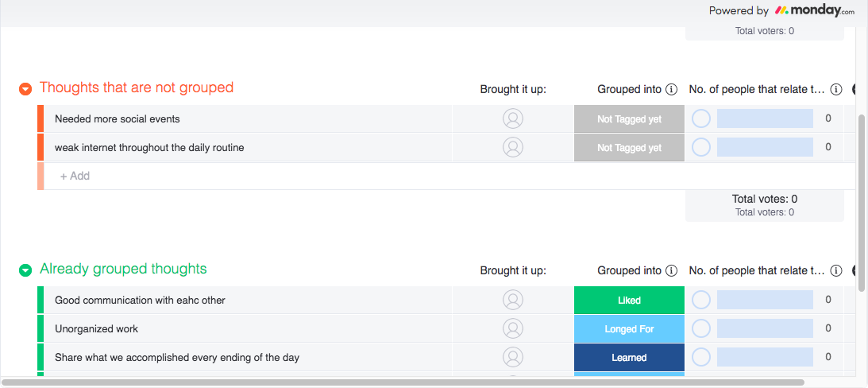Click Thoughts that are not grouped title
Image resolution: width=868 pixels, height=388 pixels.
coord(136,87)
